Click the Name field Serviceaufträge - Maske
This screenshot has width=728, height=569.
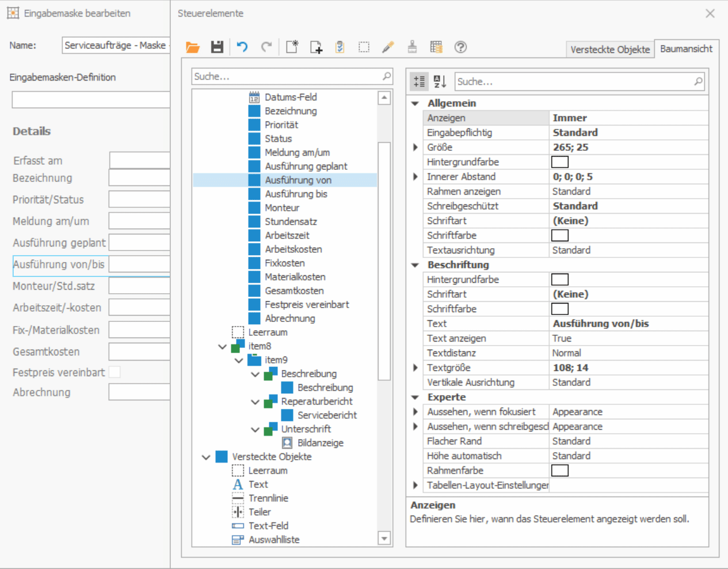(116, 45)
